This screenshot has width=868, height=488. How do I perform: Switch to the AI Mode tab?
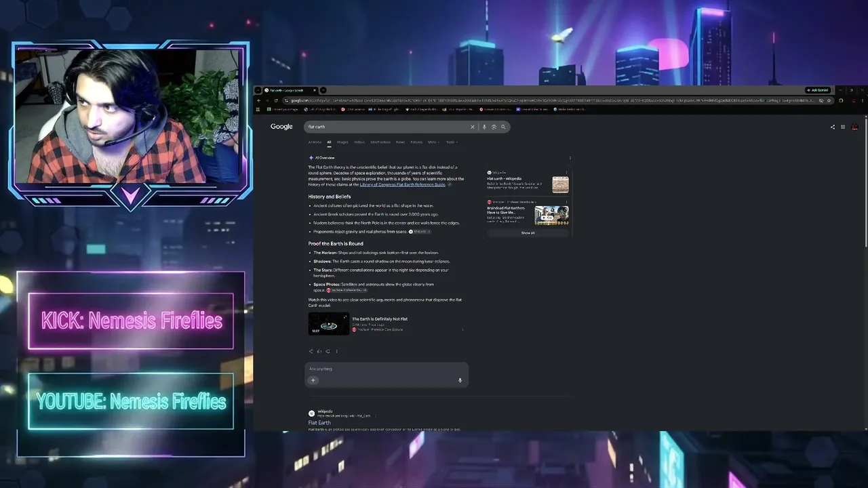coord(315,142)
